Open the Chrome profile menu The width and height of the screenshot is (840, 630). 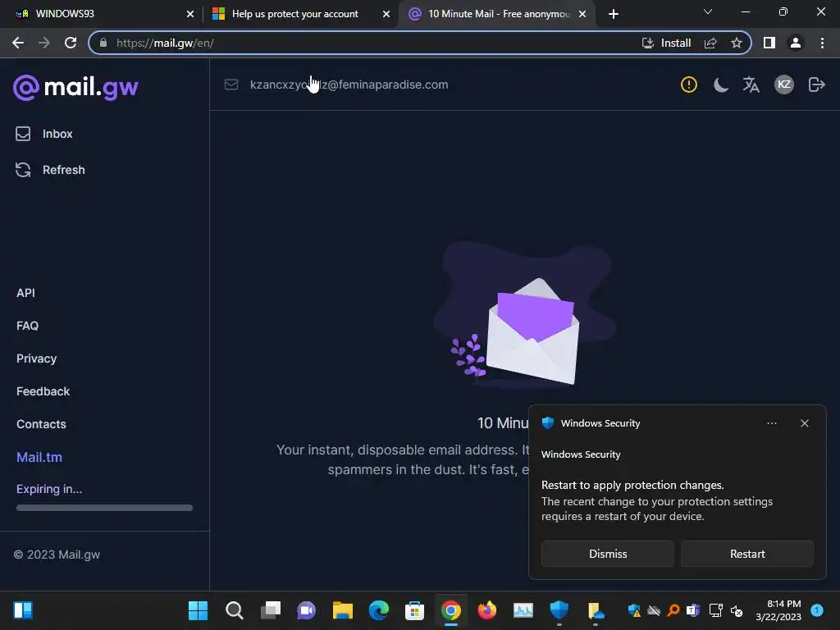pyautogui.click(x=796, y=43)
